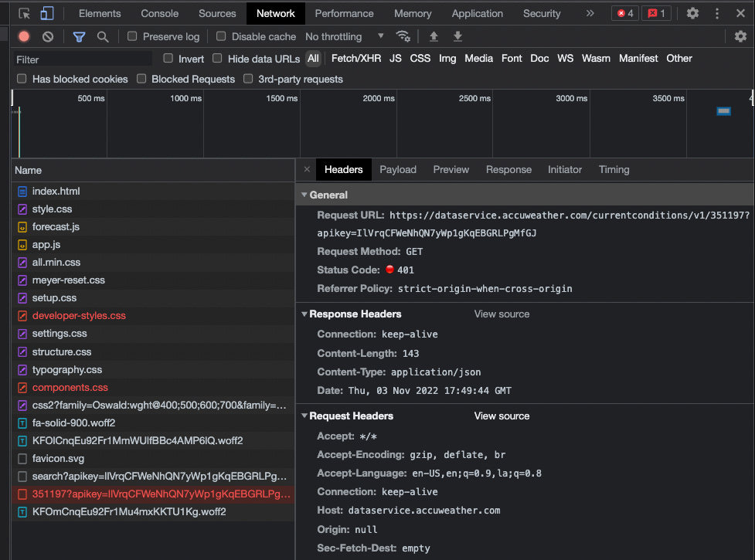Select the search?apikey request row
The image size is (755, 560).
pyautogui.click(x=153, y=477)
